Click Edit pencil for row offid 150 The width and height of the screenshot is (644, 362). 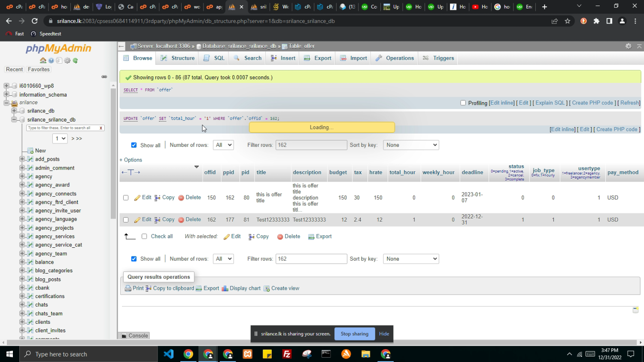(x=143, y=198)
